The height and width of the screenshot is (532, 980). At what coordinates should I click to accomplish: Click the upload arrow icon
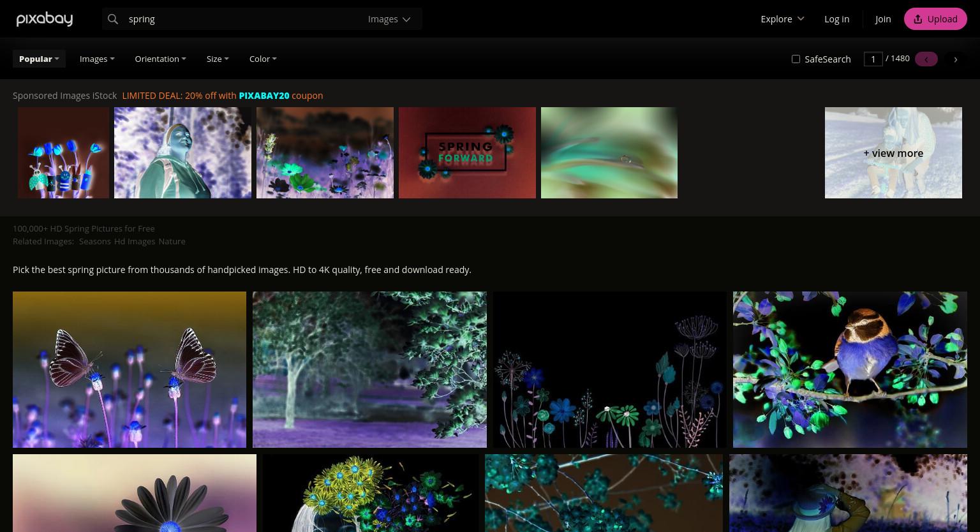(917, 19)
